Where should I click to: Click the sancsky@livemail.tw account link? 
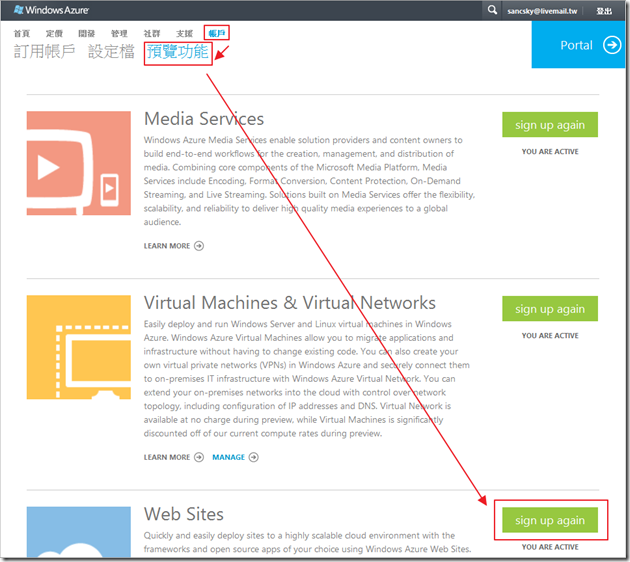(x=542, y=11)
